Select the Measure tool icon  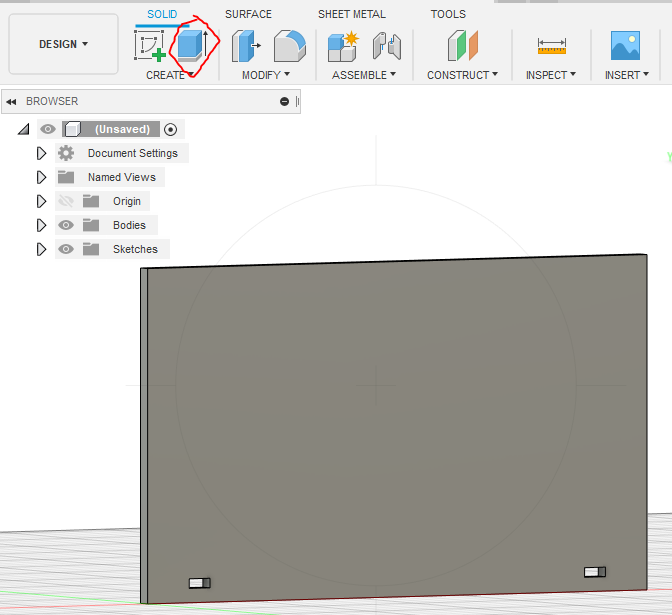tap(552, 46)
